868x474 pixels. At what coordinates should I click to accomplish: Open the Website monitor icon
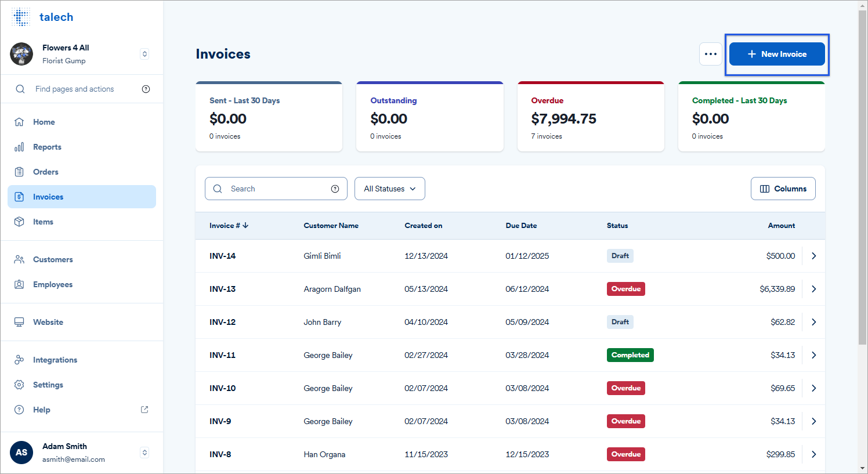coord(20,322)
